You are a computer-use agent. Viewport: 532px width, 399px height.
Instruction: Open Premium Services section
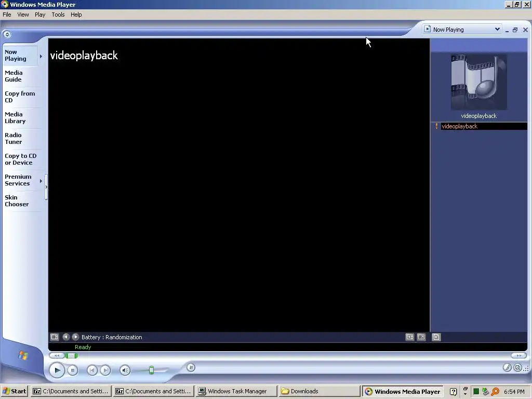point(18,180)
